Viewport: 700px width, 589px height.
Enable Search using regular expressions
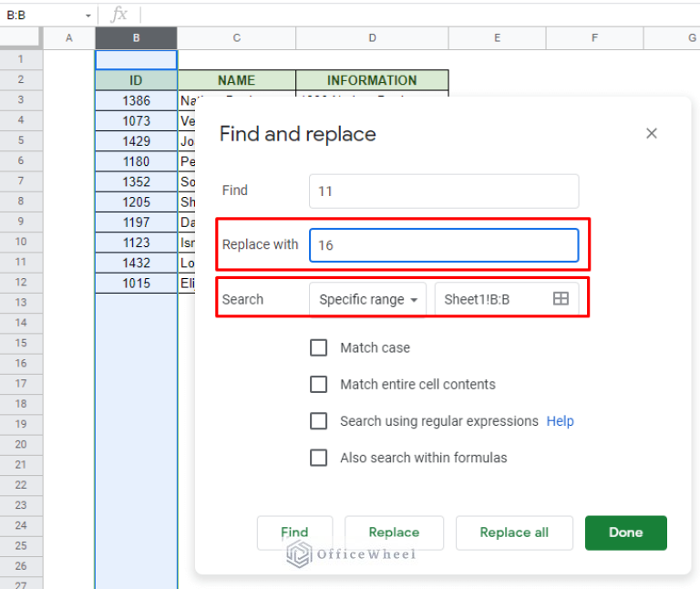[x=318, y=420]
